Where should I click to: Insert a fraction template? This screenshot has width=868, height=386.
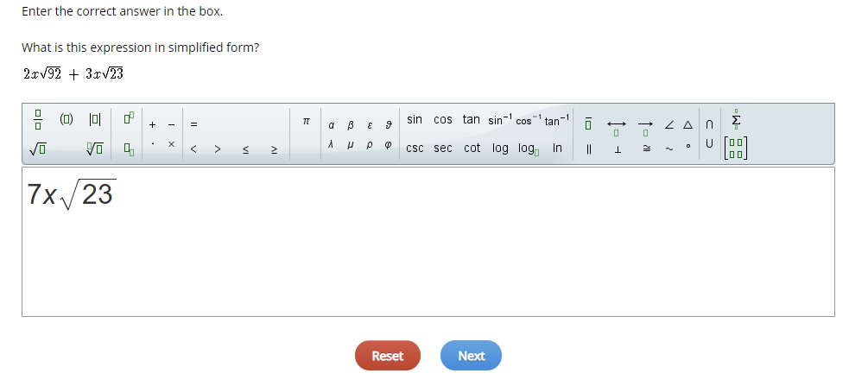[38, 119]
